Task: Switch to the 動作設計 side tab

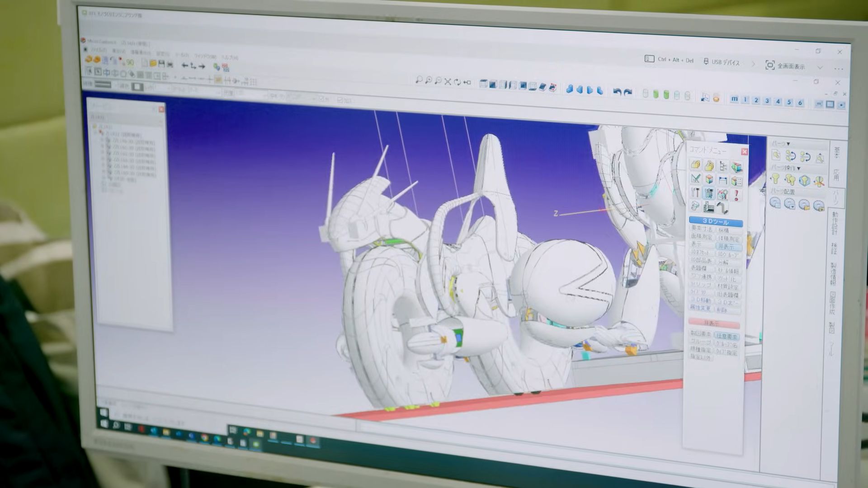Action: point(835,224)
